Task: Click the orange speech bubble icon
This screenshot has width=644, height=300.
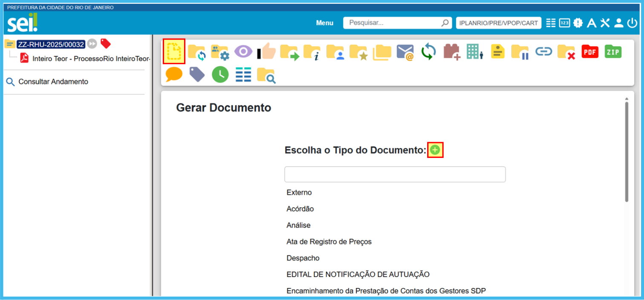Action: click(x=174, y=74)
